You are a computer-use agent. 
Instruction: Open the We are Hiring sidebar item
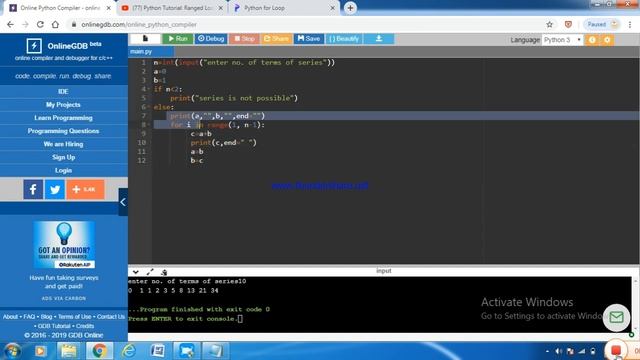63,144
